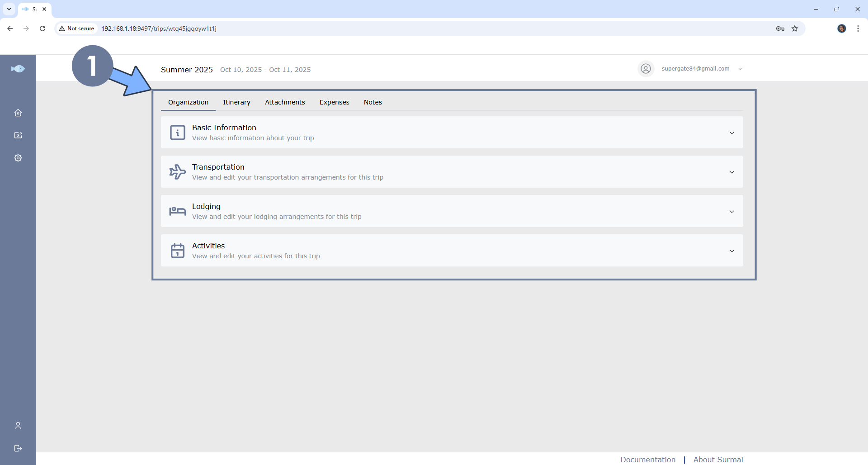The height and width of the screenshot is (465, 868).
Task: Switch to the Expenses tab
Action: [334, 102]
